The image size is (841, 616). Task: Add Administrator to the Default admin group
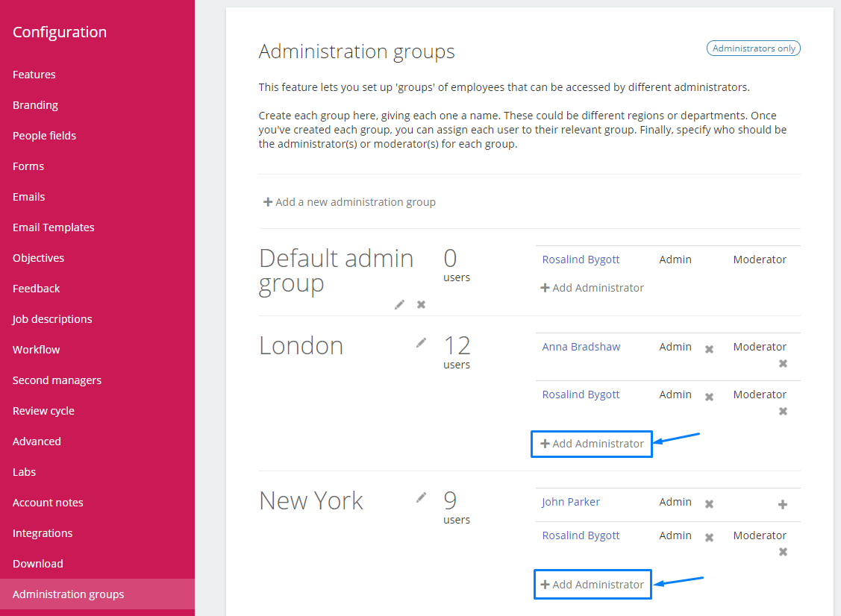[593, 288]
